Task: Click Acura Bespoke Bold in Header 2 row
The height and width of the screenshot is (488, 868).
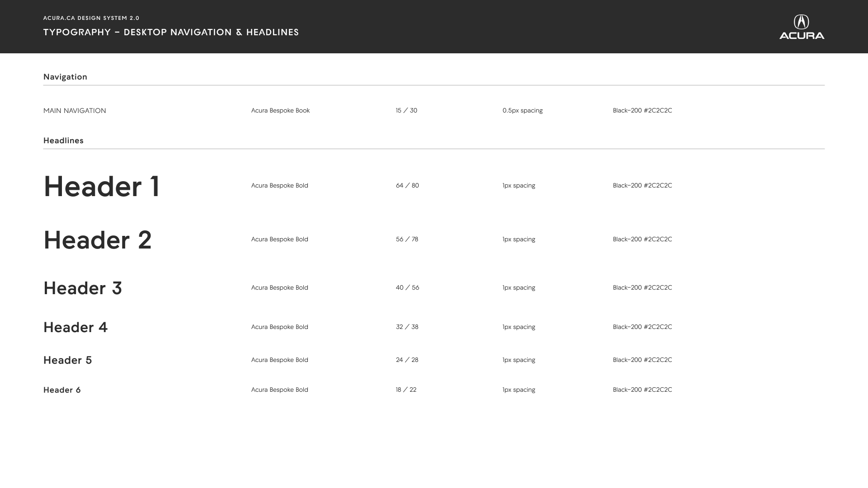Action: click(x=280, y=239)
